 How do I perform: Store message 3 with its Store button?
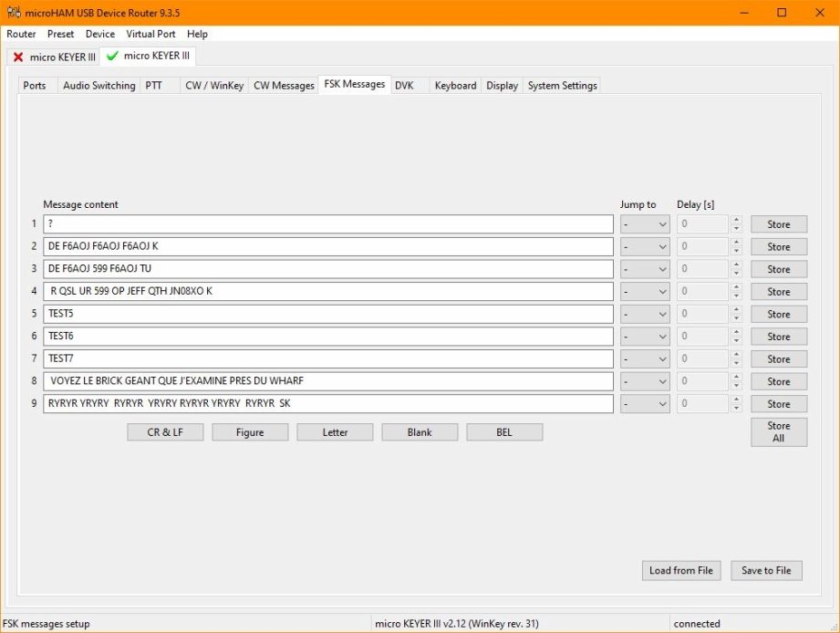(778, 269)
